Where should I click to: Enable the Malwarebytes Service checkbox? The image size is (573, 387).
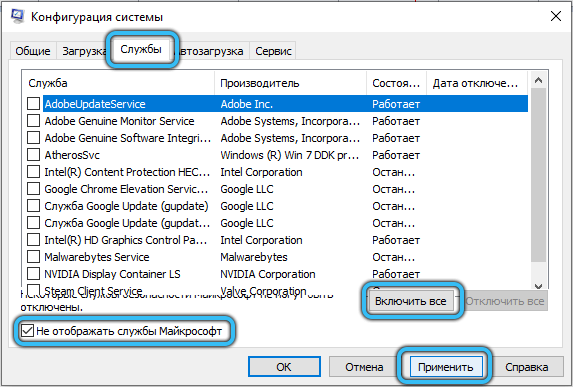33,257
